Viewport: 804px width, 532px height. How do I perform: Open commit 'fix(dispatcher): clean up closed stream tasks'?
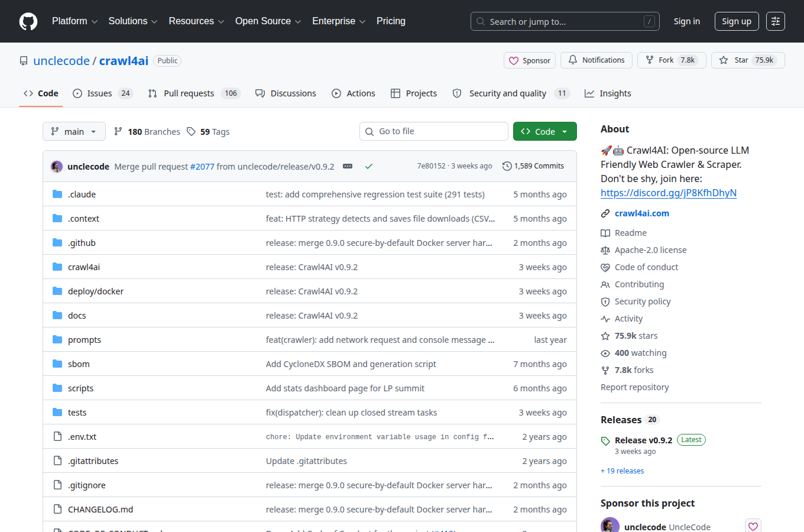click(352, 413)
